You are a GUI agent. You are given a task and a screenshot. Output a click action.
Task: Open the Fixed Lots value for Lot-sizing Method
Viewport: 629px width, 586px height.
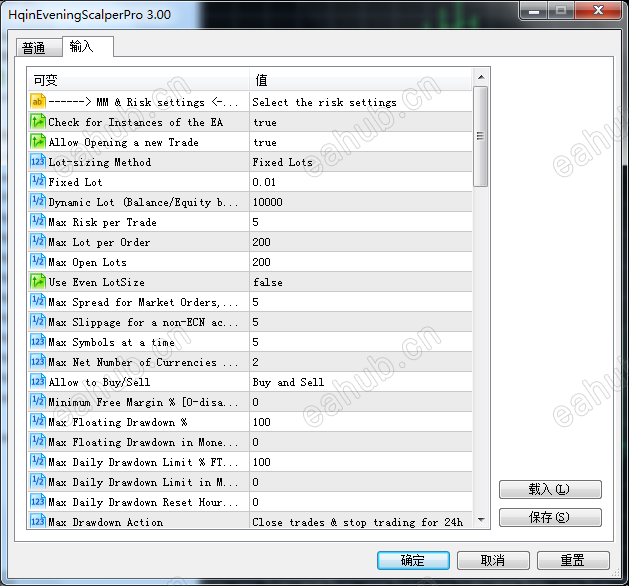pyautogui.click(x=361, y=162)
